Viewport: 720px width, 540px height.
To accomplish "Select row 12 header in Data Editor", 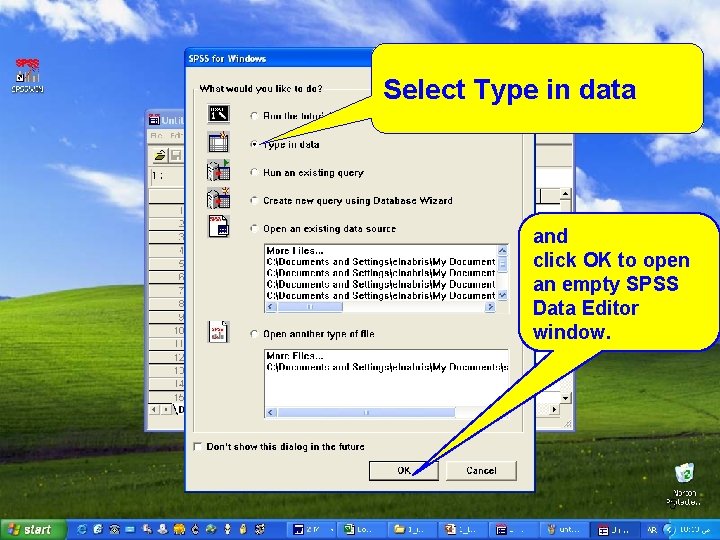I will (x=167, y=357).
